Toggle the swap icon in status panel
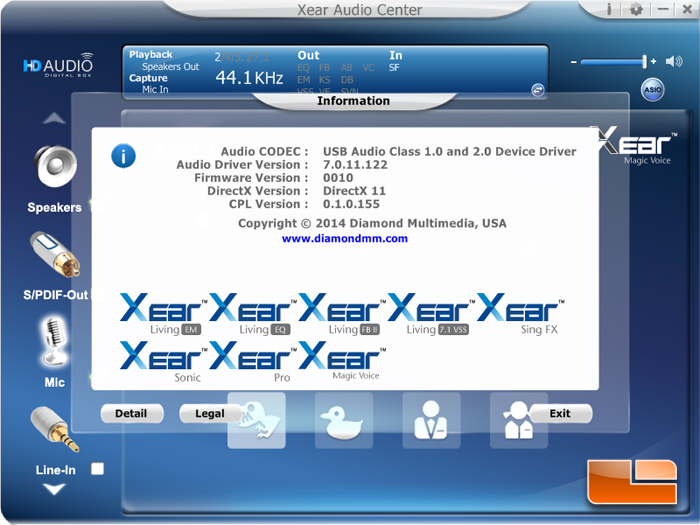Viewport: 700px width, 525px height. point(538,90)
